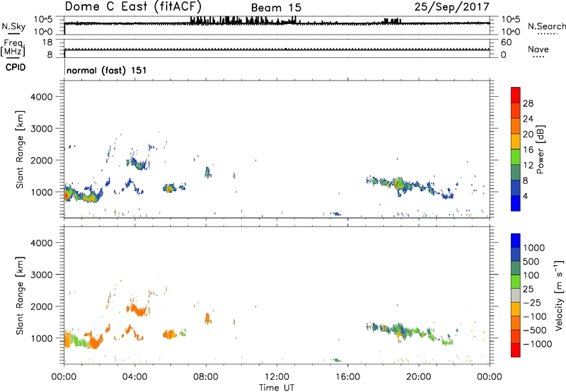
Task: Select the "N.Search" legend label
Action: [546, 26]
